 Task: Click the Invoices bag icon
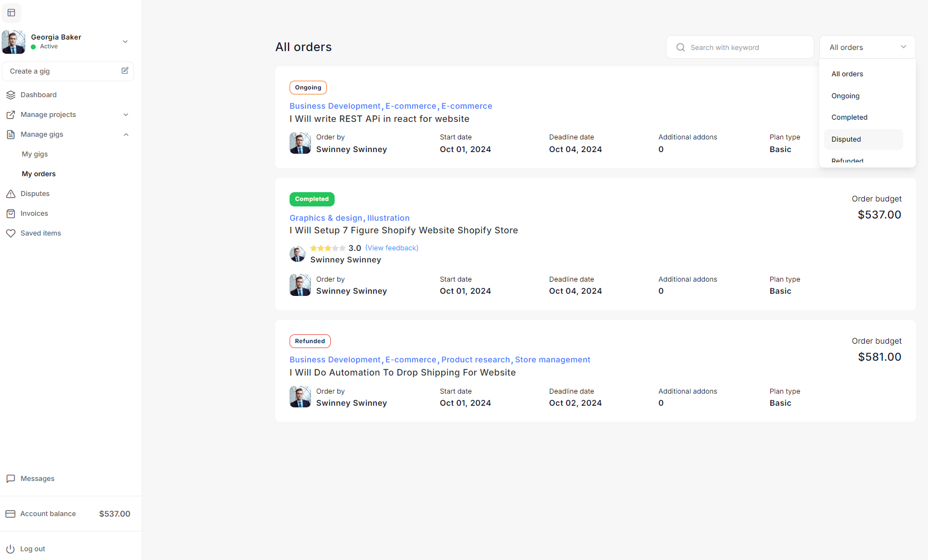tap(10, 214)
